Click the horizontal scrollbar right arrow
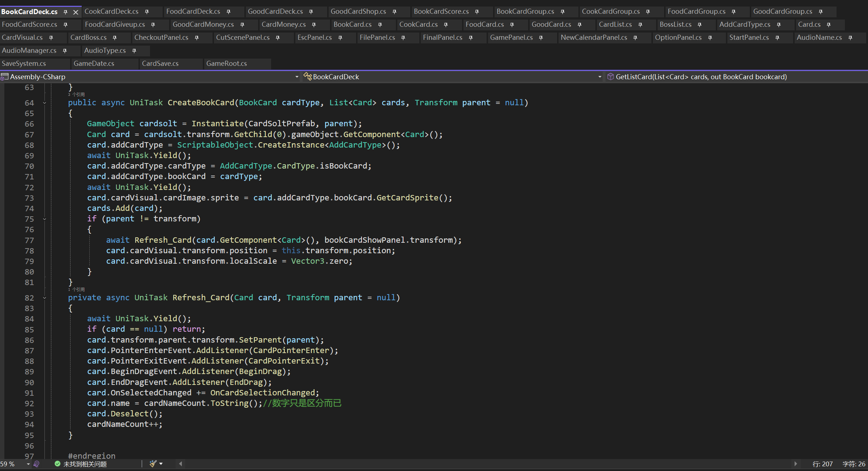The height and width of the screenshot is (471, 868). (795, 464)
